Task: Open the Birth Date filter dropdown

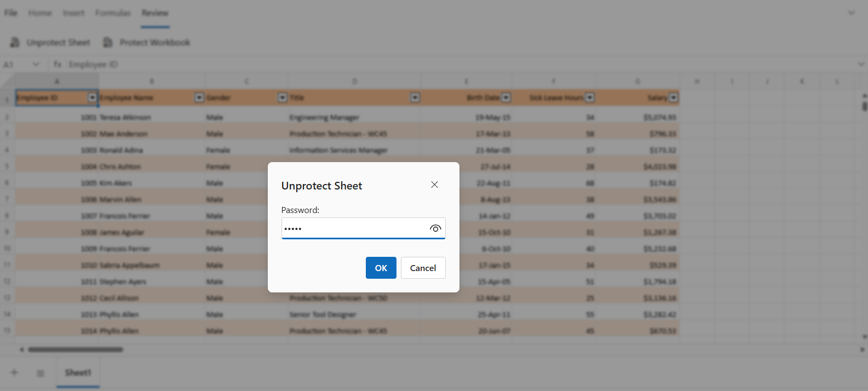Action: [x=506, y=97]
